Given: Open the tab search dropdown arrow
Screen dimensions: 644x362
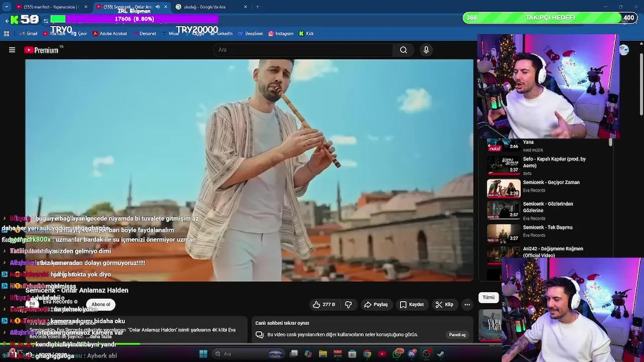Looking at the screenshot, I should pyautogui.click(x=7, y=7).
